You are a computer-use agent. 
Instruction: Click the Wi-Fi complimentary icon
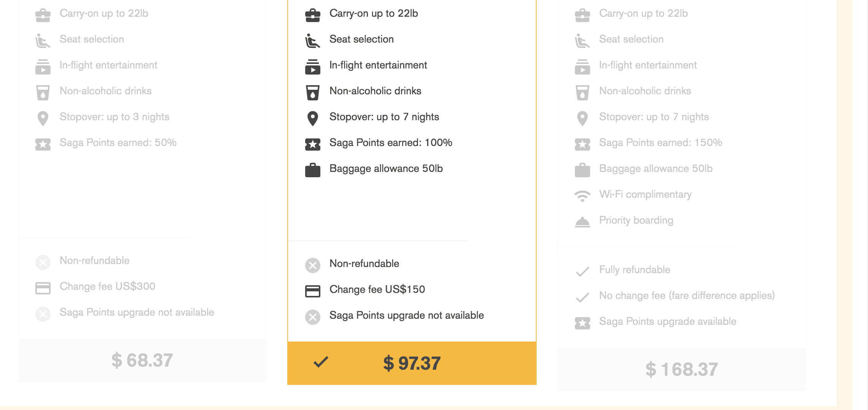(582, 195)
